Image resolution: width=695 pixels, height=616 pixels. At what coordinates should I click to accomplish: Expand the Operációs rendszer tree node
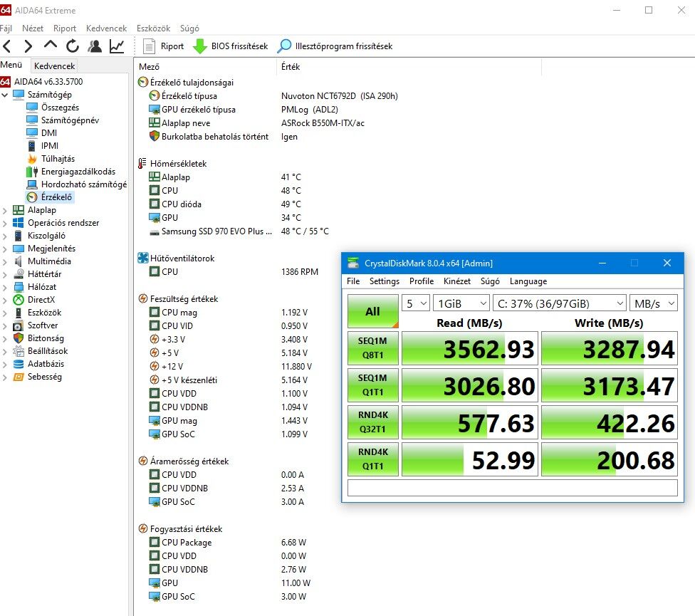point(5,224)
